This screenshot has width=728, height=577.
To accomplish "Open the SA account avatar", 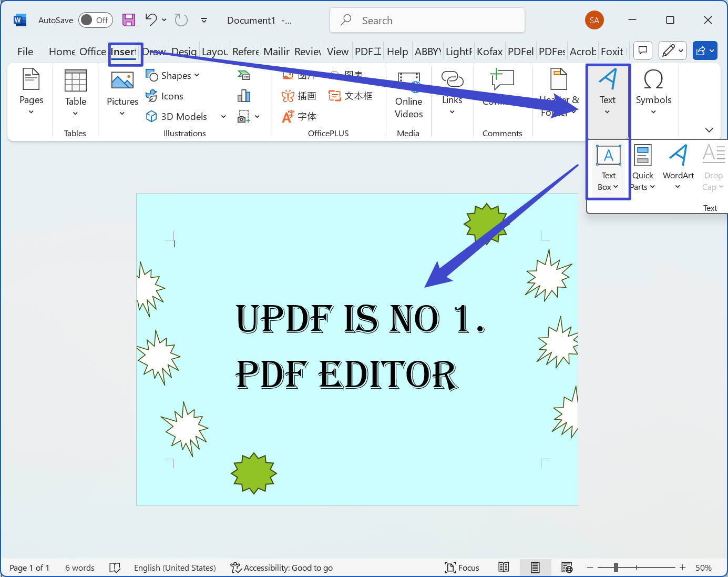I will click(x=594, y=20).
